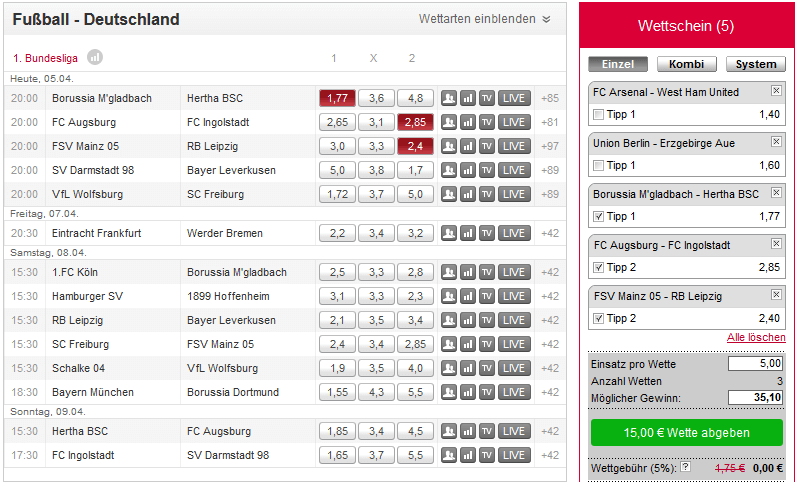Check Tipp 1 for Union Berlin bet
This screenshot has width=799, height=482.
[x=599, y=166]
